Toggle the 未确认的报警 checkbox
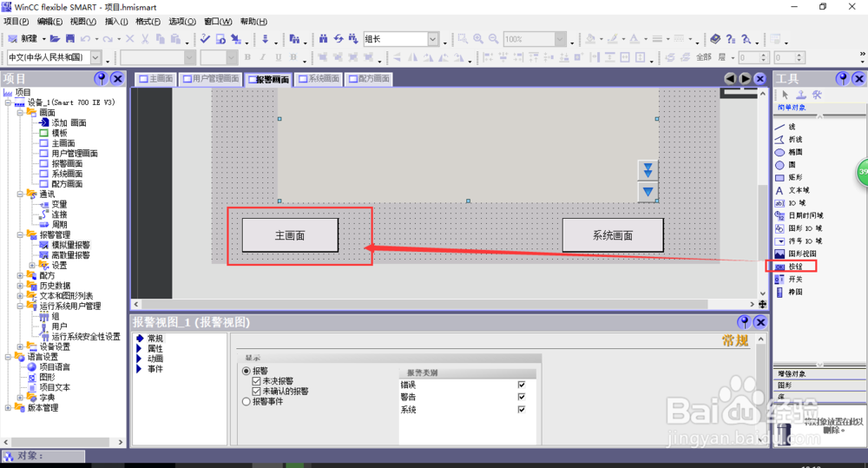This screenshot has width=868, height=468. (256, 391)
